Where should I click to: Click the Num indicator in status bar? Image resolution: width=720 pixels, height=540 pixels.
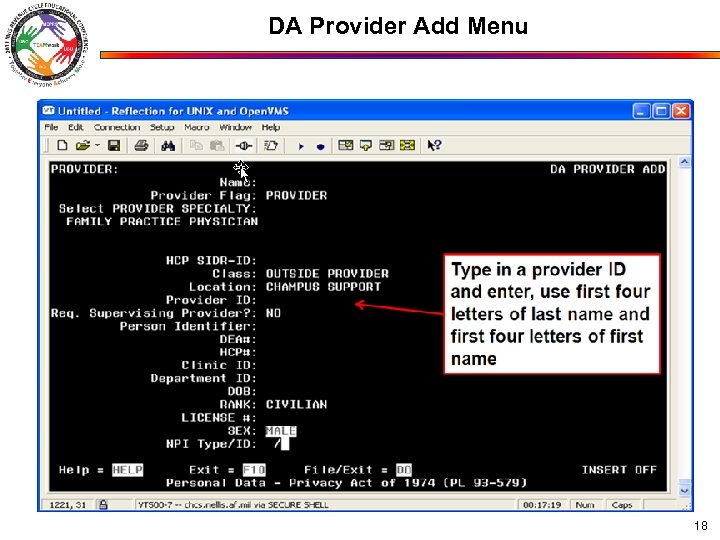[585, 505]
